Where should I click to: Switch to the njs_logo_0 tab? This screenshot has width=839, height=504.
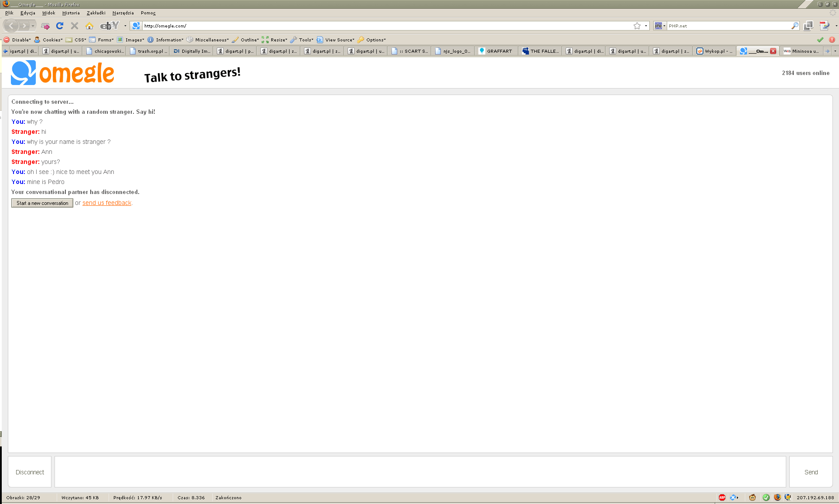(x=454, y=51)
